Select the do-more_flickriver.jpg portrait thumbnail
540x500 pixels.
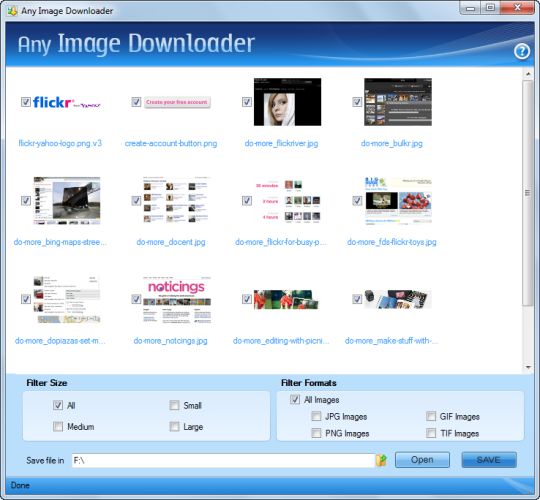[288, 102]
